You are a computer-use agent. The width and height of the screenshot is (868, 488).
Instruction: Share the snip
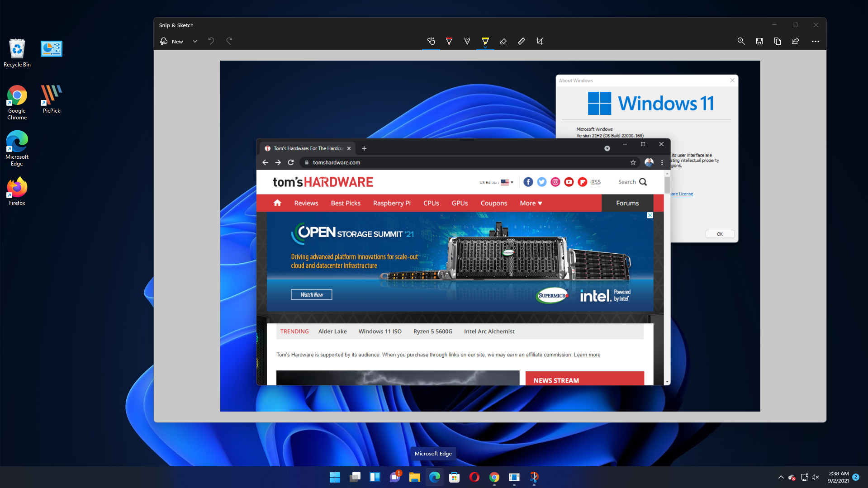[795, 41]
